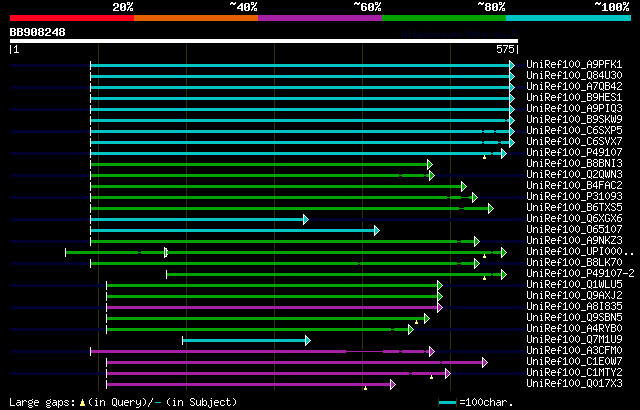Click the 'Large gaps:' legend text
Screen dimensions: 640x410
point(42,403)
